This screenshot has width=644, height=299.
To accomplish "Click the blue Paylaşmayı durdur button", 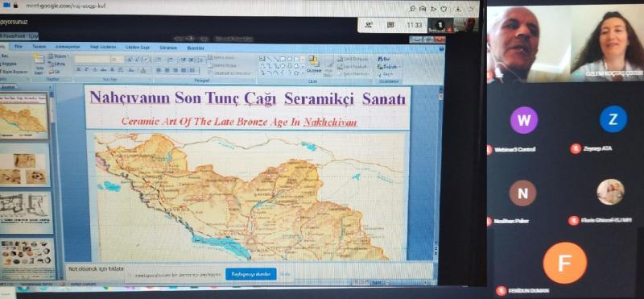I will 250,274.
